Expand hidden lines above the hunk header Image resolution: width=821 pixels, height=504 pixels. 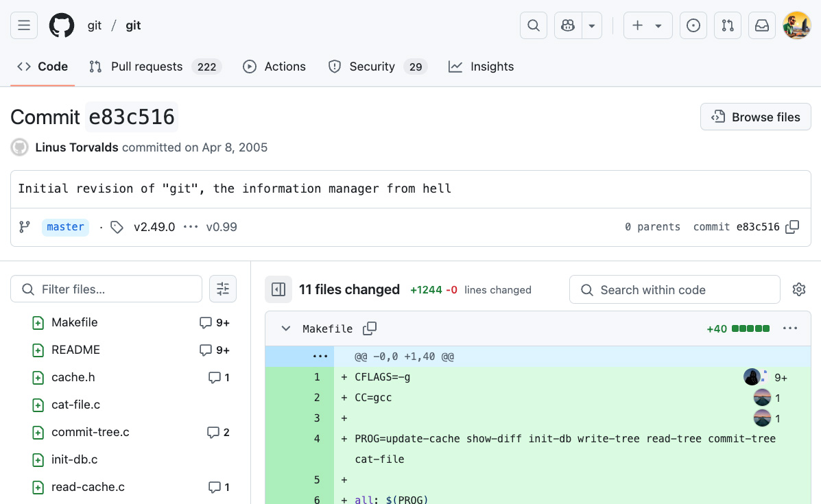[320, 357]
